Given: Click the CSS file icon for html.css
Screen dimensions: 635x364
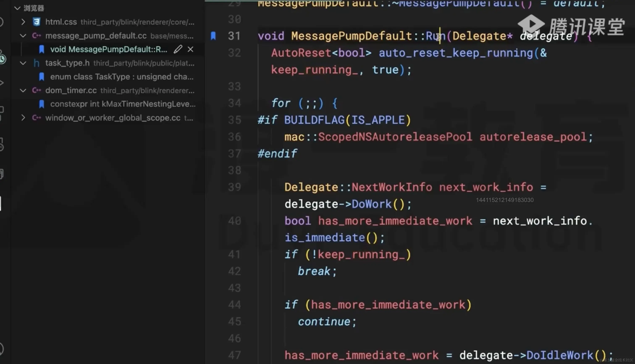Looking at the screenshot, I should 37,22.
